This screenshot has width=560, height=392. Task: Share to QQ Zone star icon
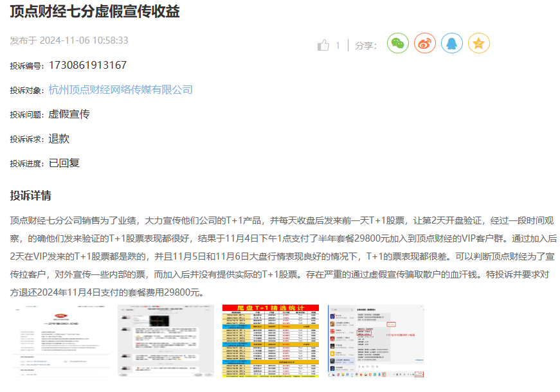click(479, 43)
